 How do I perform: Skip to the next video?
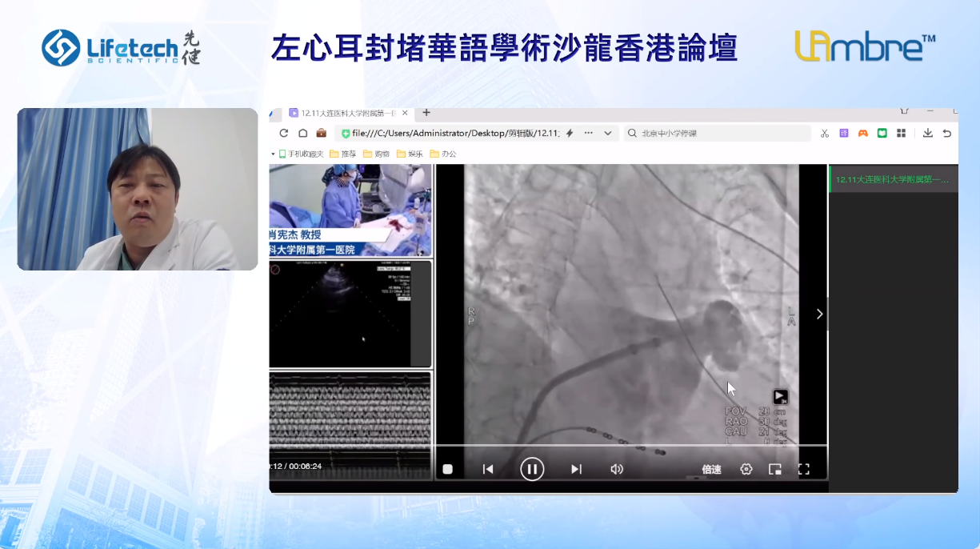click(576, 470)
